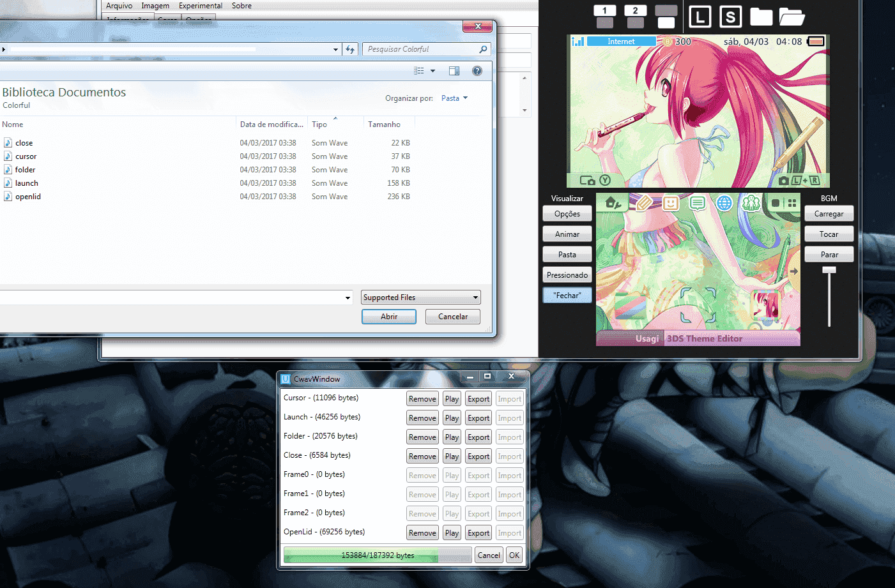
Task: Toggle the Pressionado preview button
Action: point(567,275)
